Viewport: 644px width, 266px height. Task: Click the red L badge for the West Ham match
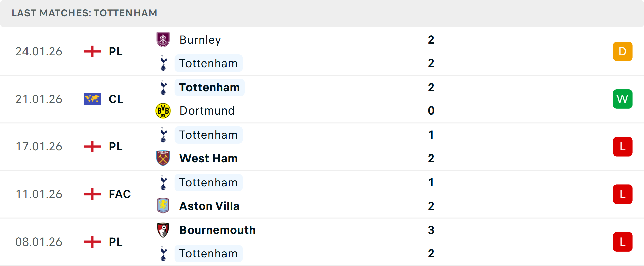click(x=623, y=146)
